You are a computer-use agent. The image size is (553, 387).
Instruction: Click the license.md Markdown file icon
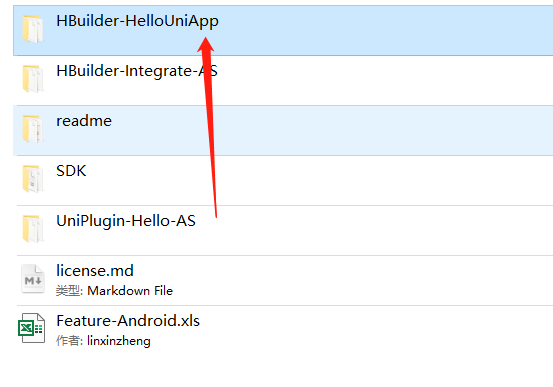point(33,279)
